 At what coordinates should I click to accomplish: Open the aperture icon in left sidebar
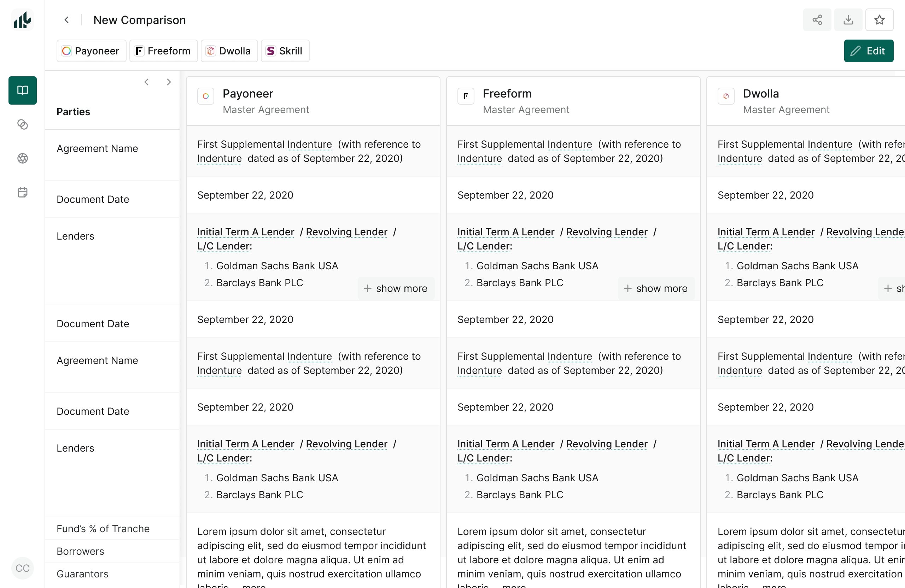(22, 159)
